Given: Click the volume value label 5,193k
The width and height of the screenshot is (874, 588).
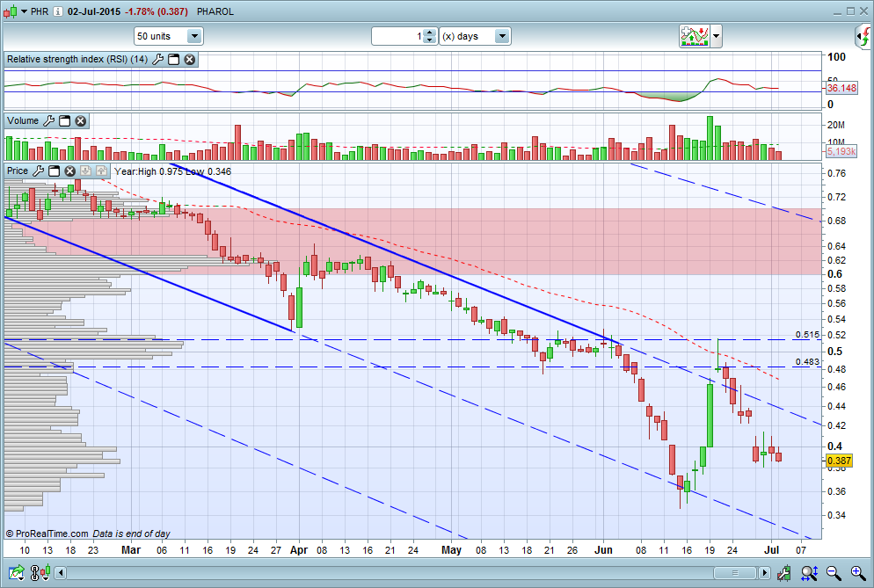Looking at the screenshot, I should coord(841,151).
